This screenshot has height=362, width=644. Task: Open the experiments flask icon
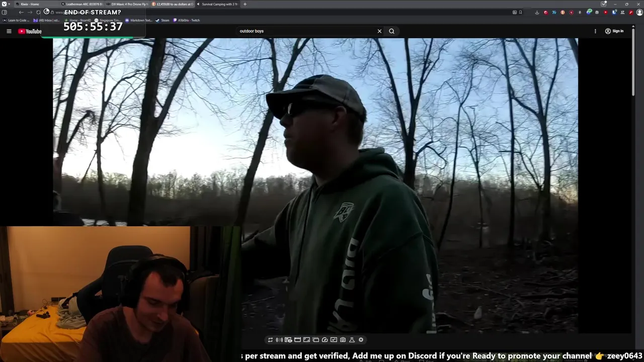(352, 340)
